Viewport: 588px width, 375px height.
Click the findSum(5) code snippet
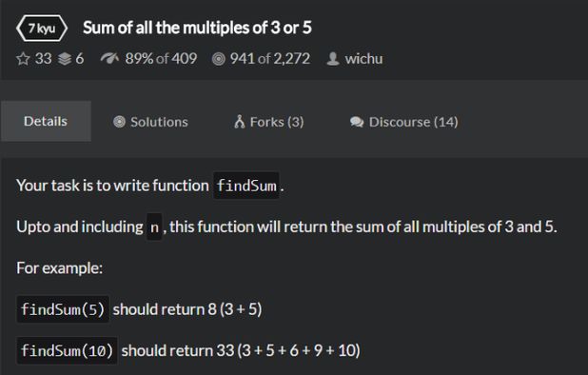63,309
